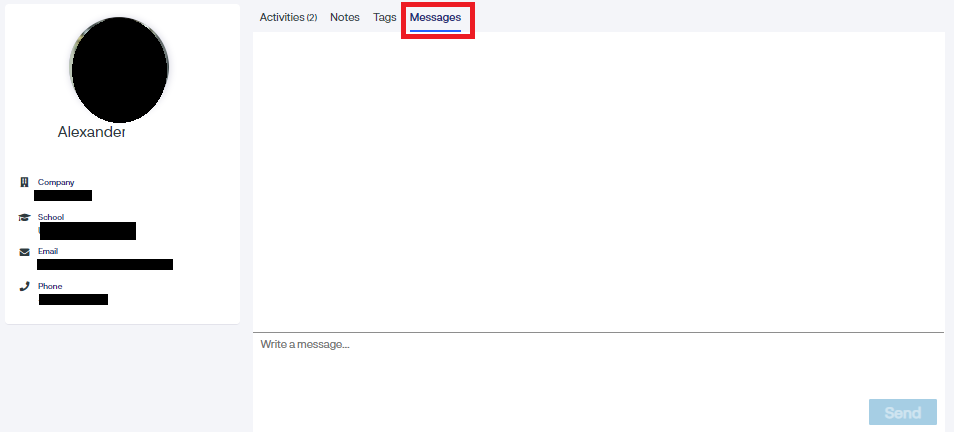Screen dimensions: 960x441
Task: Click the School graduation cap icon
Action: (24, 217)
